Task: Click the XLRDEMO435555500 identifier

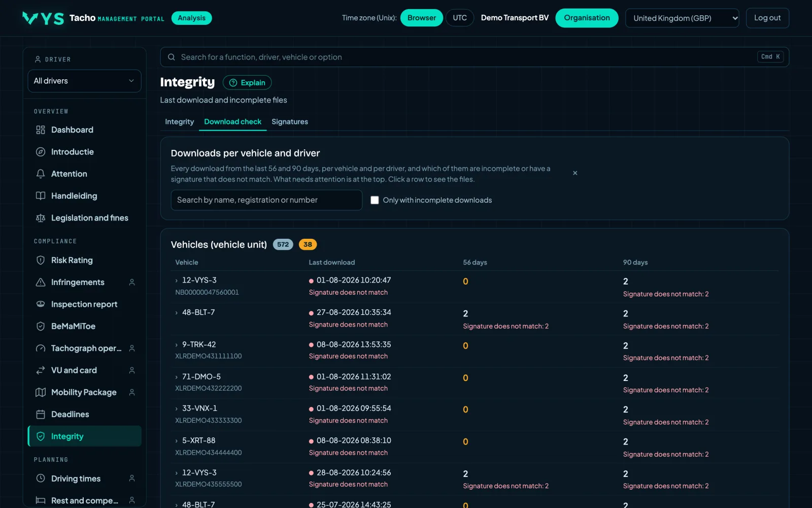Action: [x=209, y=484]
